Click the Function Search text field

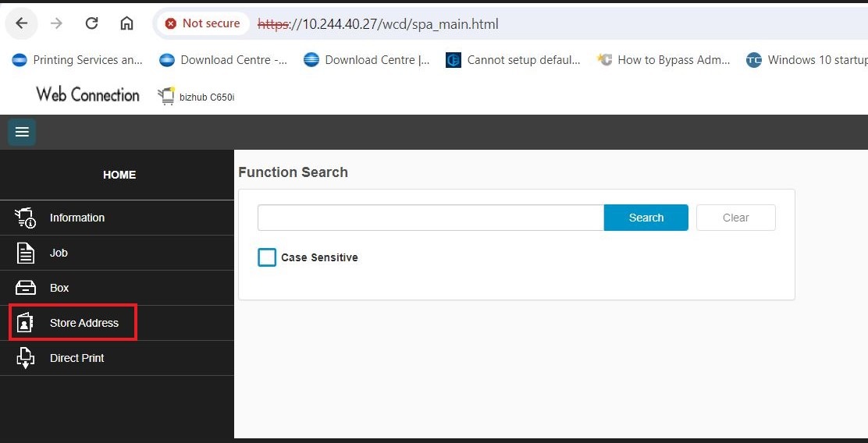coord(430,218)
